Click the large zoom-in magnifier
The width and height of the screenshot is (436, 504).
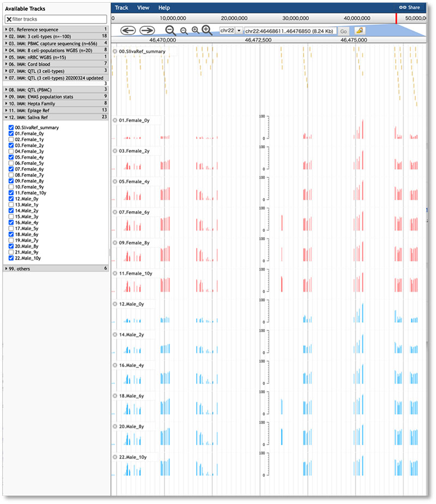click(x=207, y=30)
